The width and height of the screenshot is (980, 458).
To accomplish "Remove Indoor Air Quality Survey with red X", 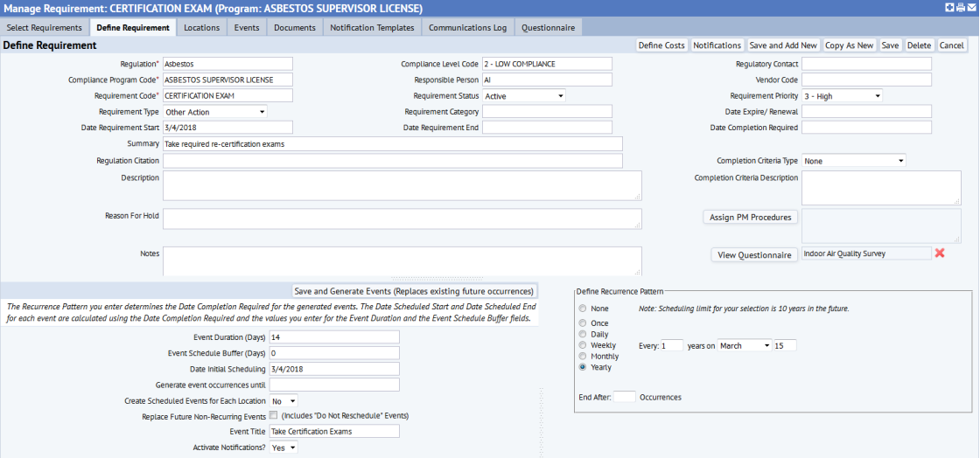I will click(940, 253).
